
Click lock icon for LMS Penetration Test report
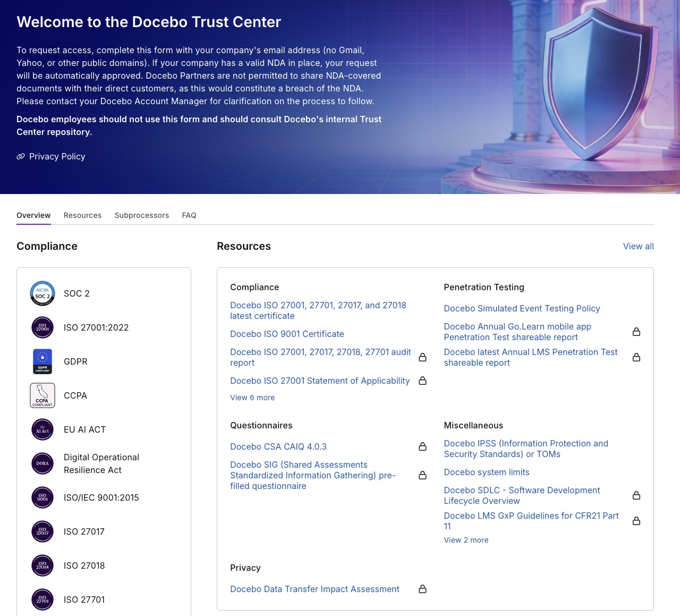[636, 357]
